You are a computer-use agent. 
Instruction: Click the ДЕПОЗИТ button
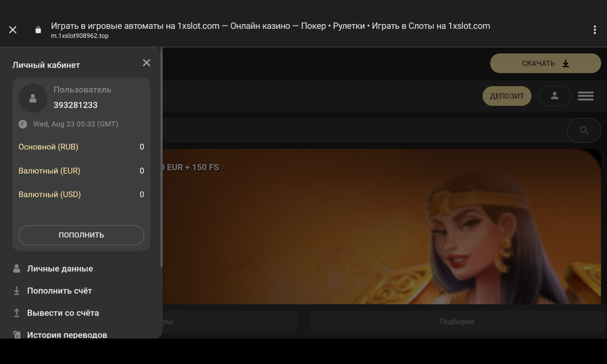point(507,96)
